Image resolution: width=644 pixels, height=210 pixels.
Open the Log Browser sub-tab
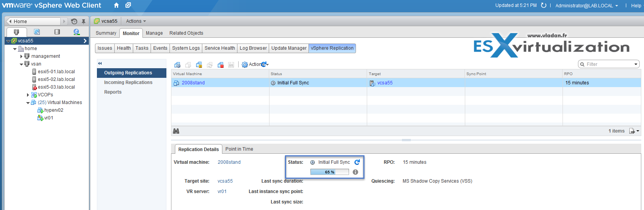(253, 48)
